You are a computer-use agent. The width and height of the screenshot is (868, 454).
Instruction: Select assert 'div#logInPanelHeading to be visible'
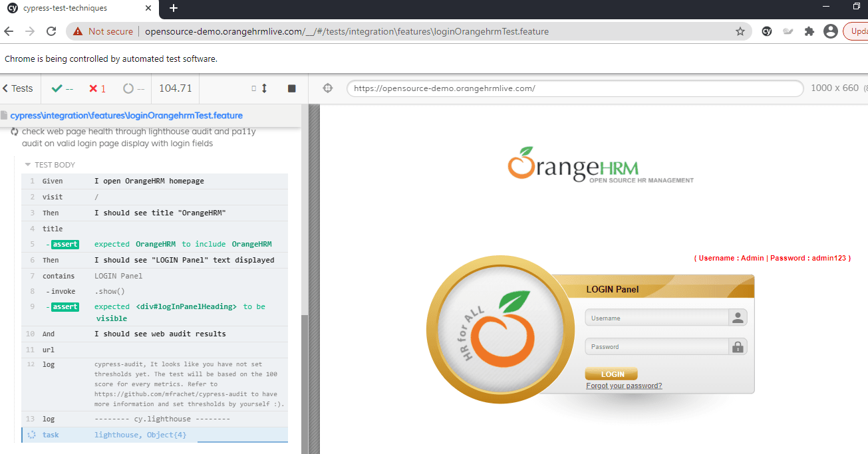(x=154, y=312)
